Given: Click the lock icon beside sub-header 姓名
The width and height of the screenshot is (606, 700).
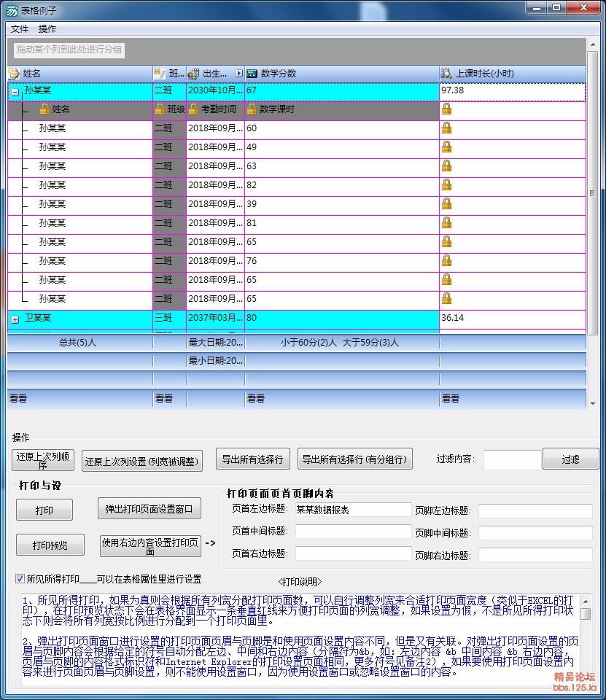Looking at the screenshot, I should pos(44,109).
